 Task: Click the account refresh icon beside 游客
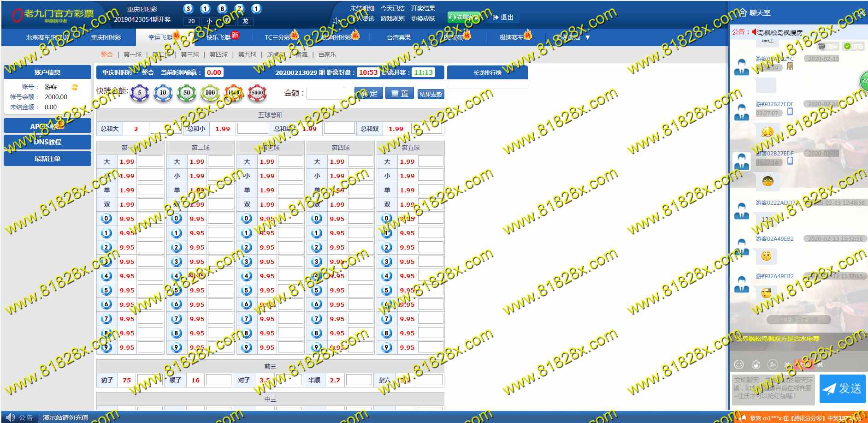click(x=75, y=87)
